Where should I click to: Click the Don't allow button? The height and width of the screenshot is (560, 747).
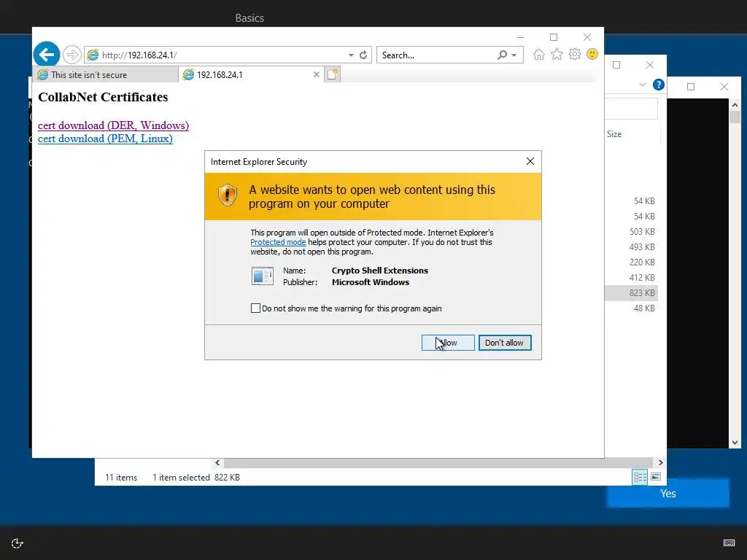[505, 343]
